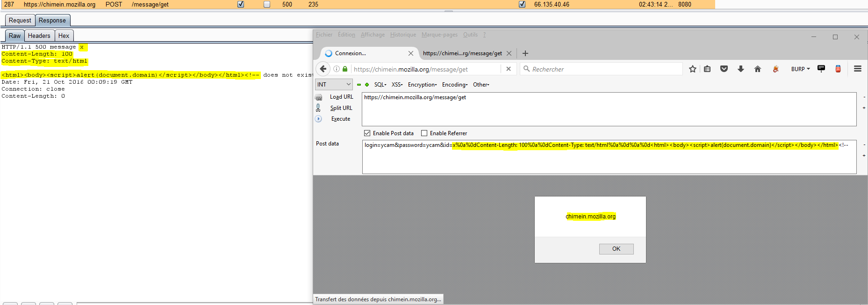Toggle first checked box in Burp row 287
This screenshot has width=868, height=305.
pyautogui.click(x=241, y=4)
